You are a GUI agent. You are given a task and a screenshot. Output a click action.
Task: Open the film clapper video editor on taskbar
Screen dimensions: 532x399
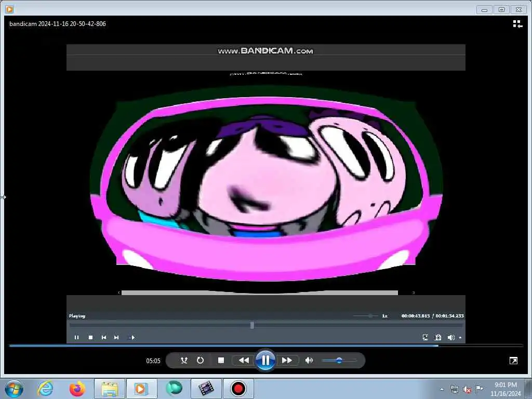[206, 389]
